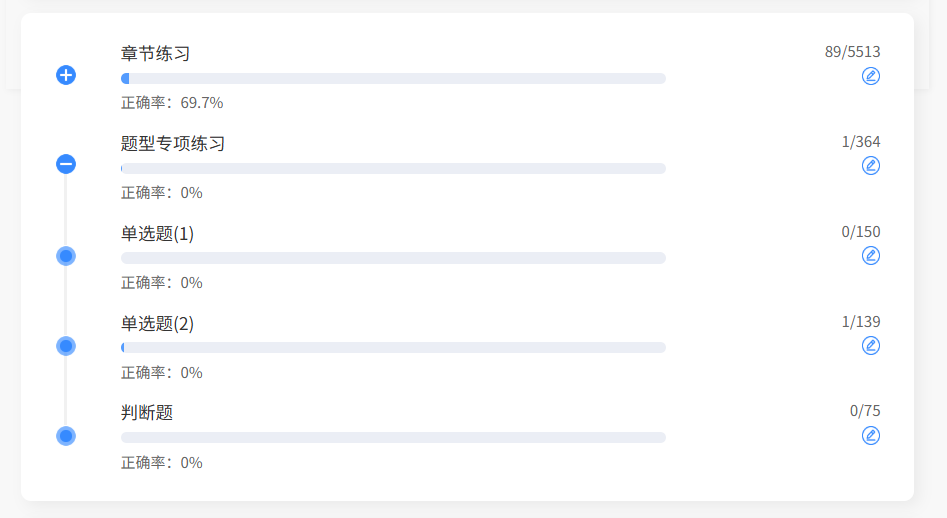
Task: Click the 单选题(1) progress bar
Action: pyautogui.click(x=393, y=258)
